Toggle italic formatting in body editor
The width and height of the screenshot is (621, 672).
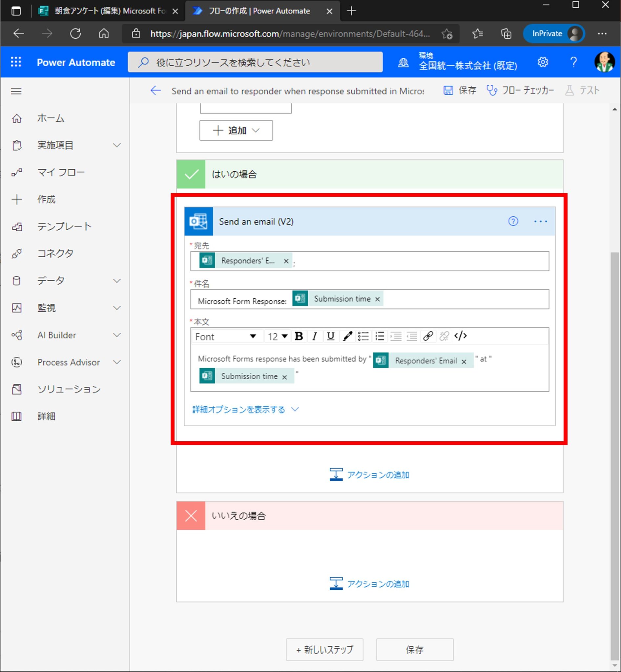coord(315,336)
